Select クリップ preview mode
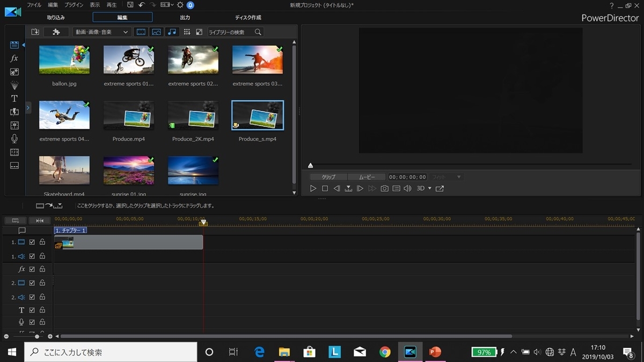Viewport: 644px width, 362px height. point(328,177)
